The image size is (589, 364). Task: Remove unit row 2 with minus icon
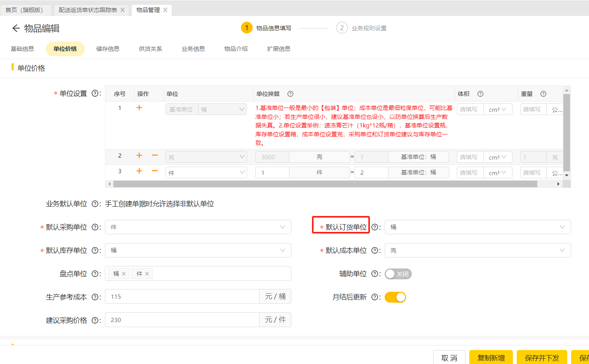click(155, 155)
